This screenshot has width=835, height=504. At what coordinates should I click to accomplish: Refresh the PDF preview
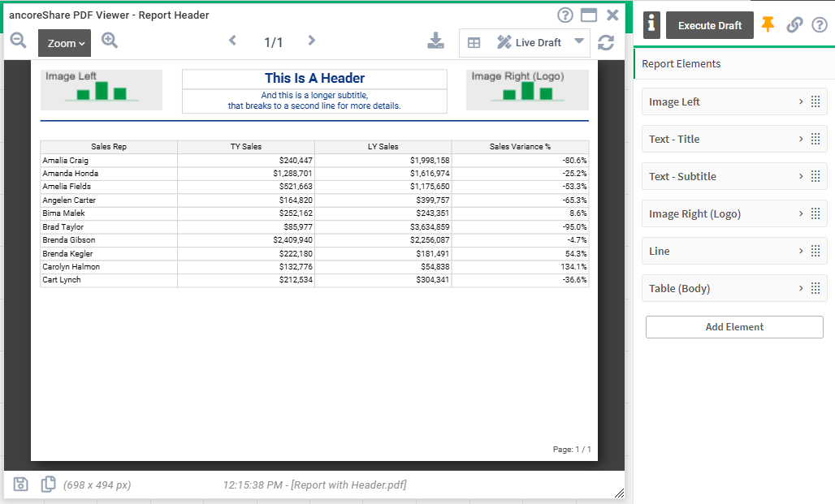606,42
